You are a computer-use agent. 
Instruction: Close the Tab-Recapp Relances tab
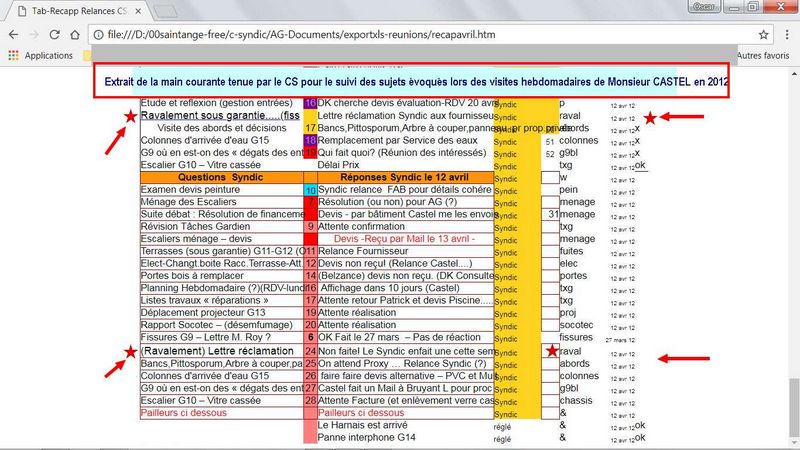(138, 11)
